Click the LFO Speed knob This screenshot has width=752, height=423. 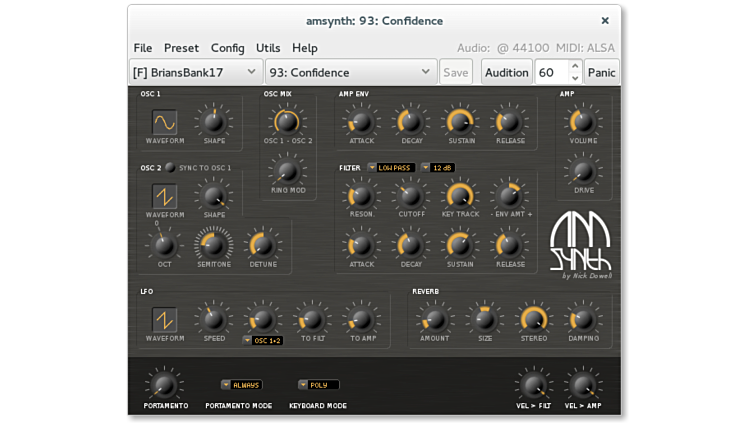[x=214, y=319]
